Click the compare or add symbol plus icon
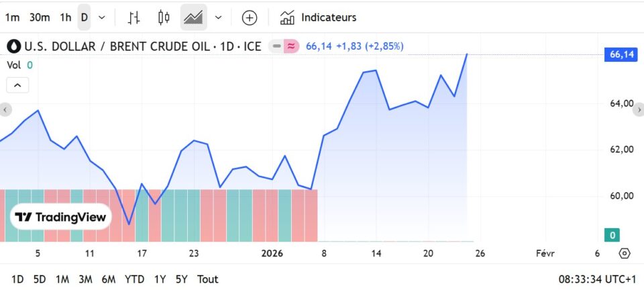This screenshot has height=292, width=644. coord(250,17)
